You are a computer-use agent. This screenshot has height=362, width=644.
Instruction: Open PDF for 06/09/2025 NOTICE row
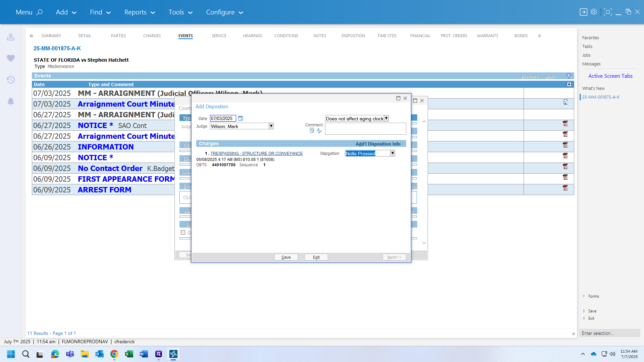[565, 156]
